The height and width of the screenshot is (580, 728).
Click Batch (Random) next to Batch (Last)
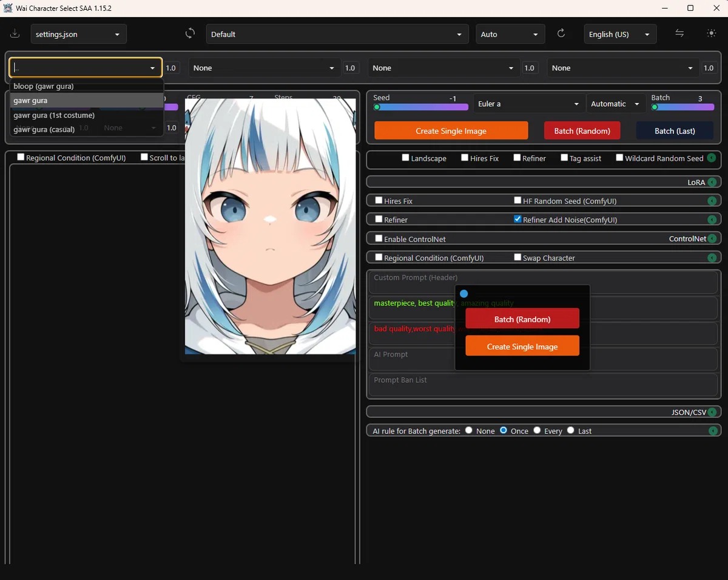pos(582,130)
